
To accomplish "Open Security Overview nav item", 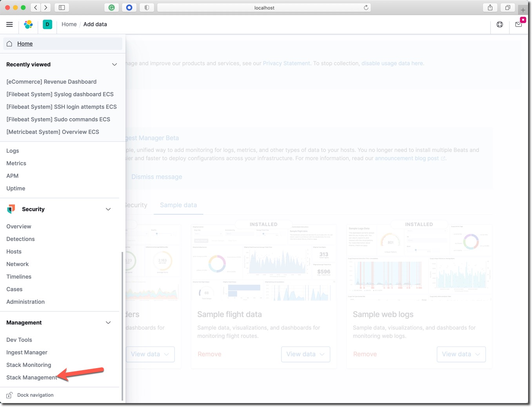I will point(19,226).
